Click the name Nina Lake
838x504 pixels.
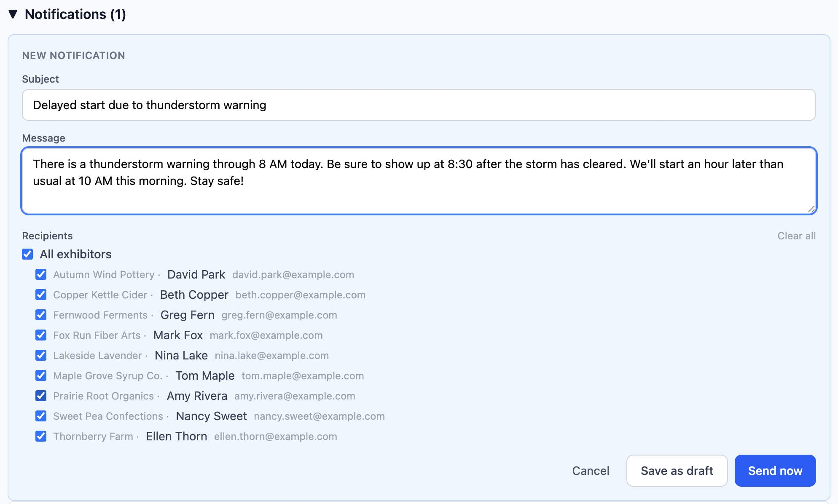pos(181,355)
